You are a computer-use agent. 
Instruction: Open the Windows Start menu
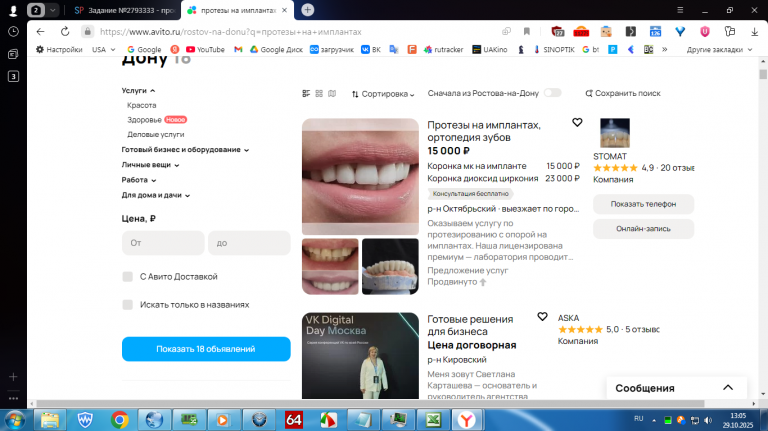14,420
